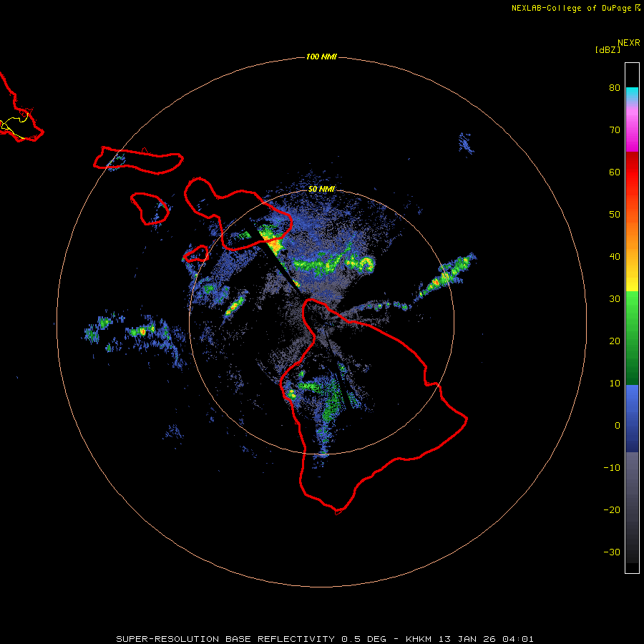The width and height of the screenshot is (644, 644).
Task: Click the -20 dBZ scale value
Action: [x=612, y=510]
